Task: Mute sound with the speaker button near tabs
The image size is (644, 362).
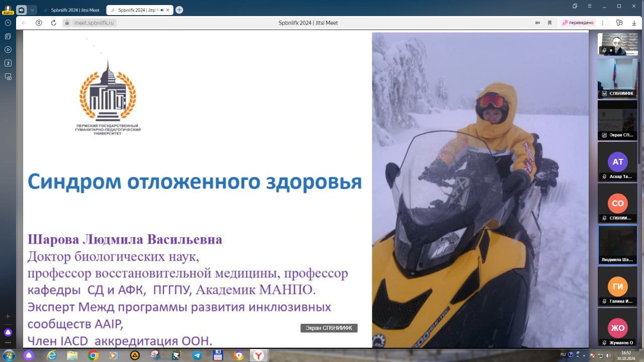Action: click(21, 10)
